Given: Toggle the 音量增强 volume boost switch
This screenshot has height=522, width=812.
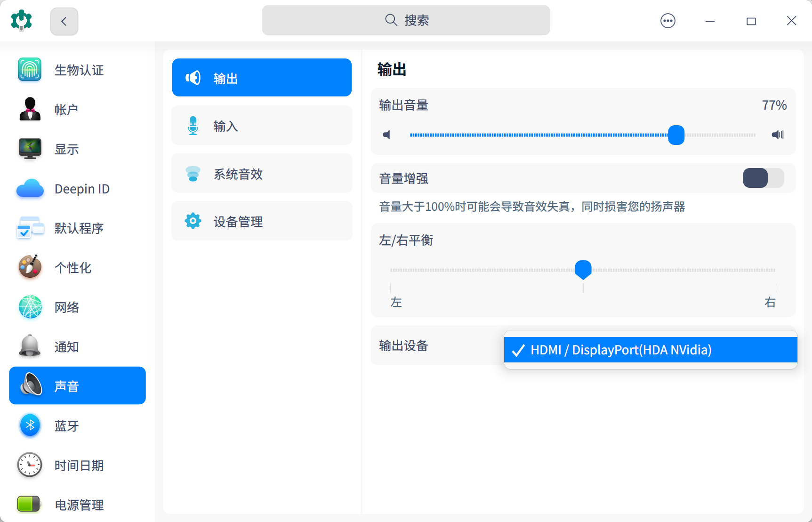Looking at the screenshot, I should pyautogui.click(x=763, y=178).
